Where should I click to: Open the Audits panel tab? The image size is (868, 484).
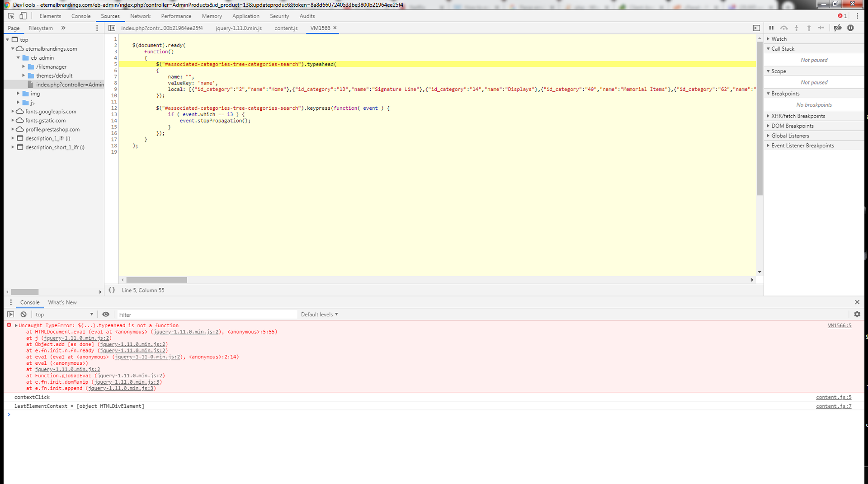coord(307,16)
